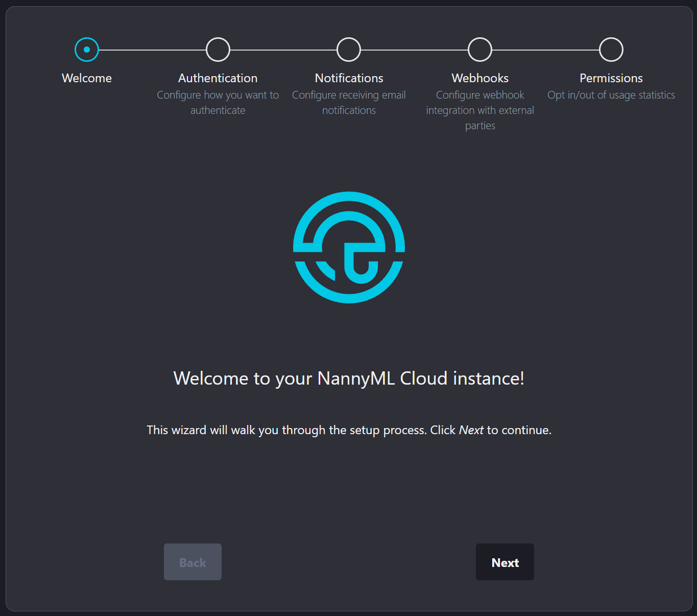Viewport: 697px width, 616px height.
Task: Click "Opt in/out of usage statistics" text
Action: pos(611,95)
